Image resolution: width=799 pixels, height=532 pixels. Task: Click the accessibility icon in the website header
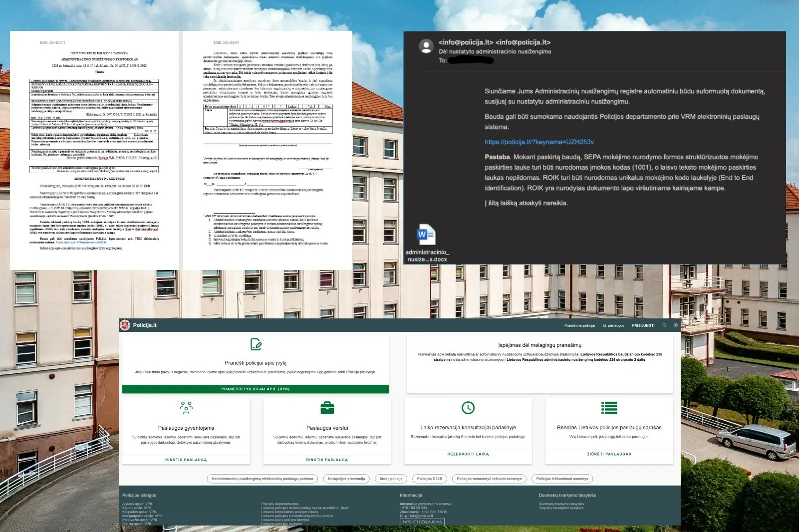pyautogui.click(x=676, y=325)
